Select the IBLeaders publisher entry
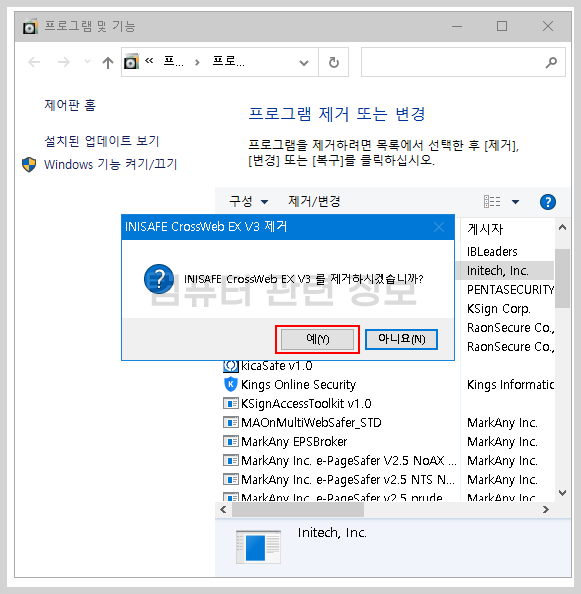The height and width of the screenshot is (594, 581). coord(492,252)
